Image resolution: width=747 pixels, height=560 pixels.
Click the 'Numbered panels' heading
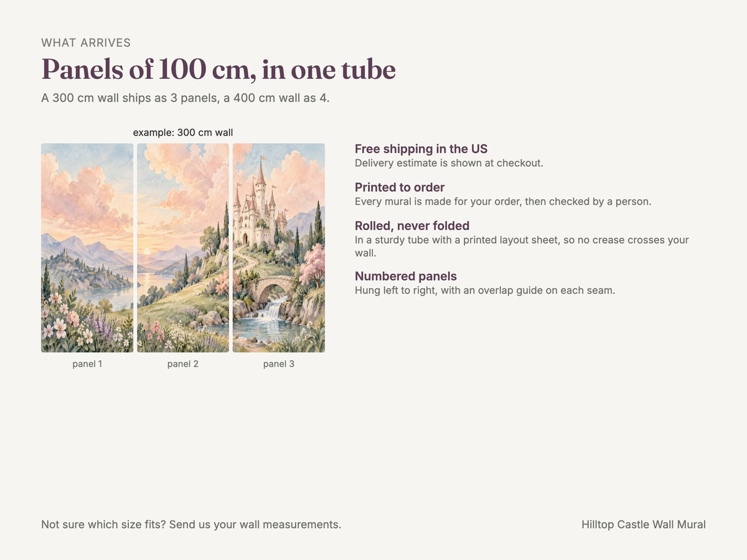click(406, 276)
